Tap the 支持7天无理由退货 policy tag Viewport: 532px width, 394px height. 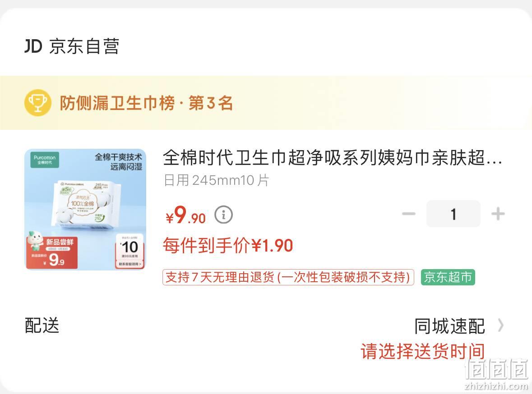tap(288, 277)
